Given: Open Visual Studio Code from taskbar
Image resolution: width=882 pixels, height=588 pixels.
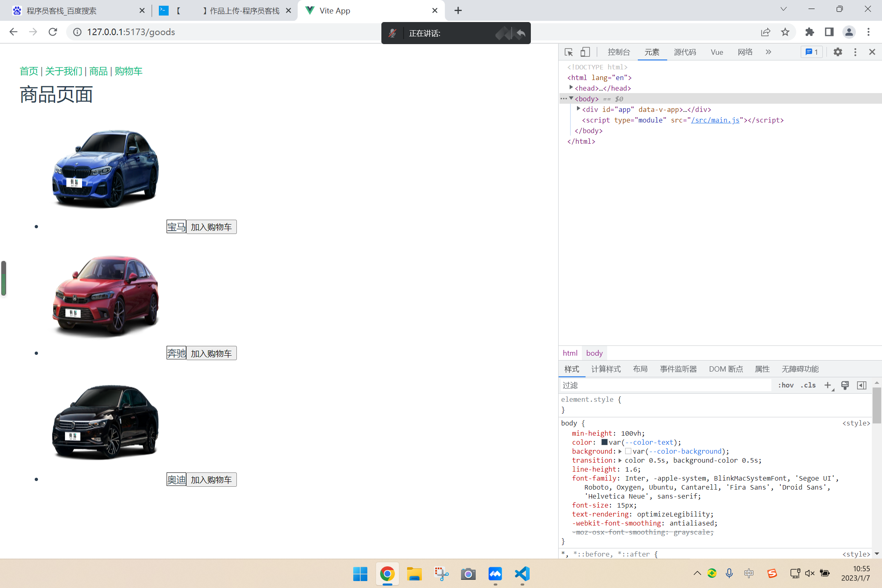Looking at the screenshot, I should (522, 574).
